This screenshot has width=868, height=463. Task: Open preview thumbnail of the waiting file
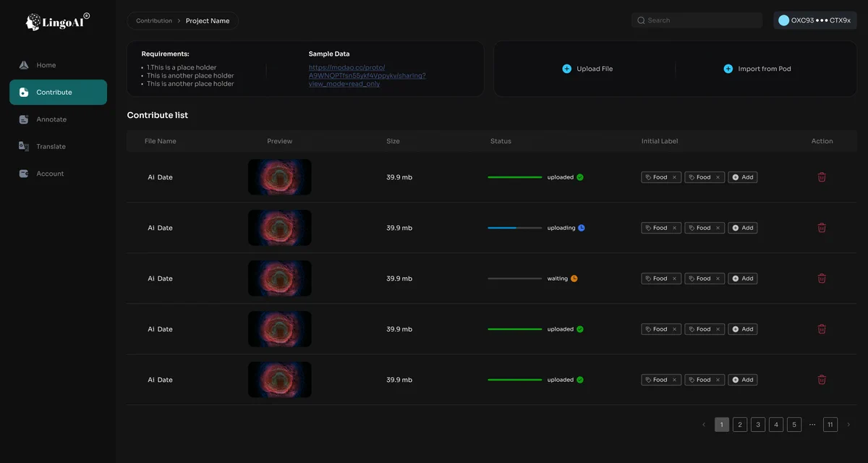click(280, 279)
